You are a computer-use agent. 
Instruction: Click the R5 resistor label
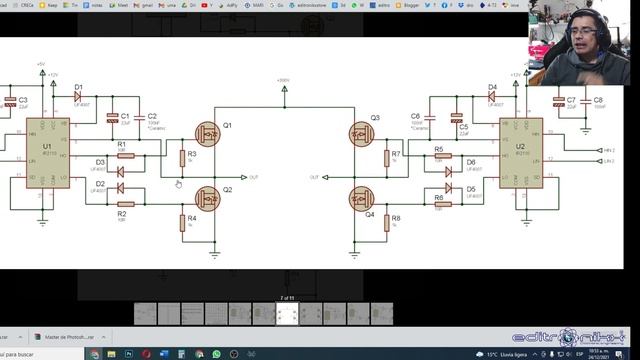pyautogui.click(x=439, y=149)
